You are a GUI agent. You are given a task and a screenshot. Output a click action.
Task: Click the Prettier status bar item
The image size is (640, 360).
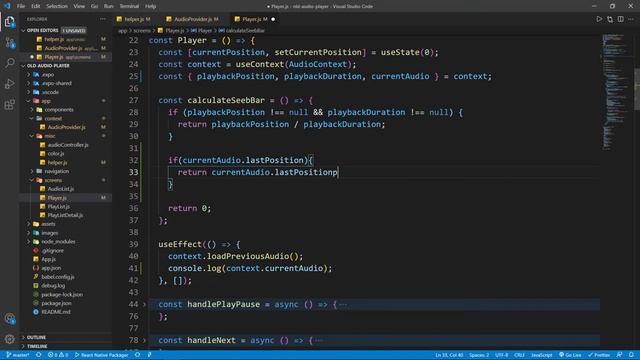coord(599,355)
